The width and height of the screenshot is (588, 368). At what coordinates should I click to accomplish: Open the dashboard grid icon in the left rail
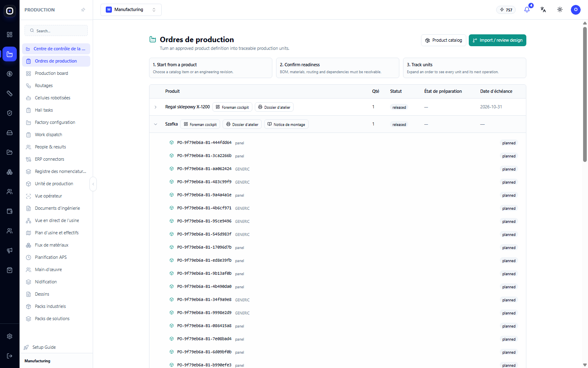(x=10, y=35)
